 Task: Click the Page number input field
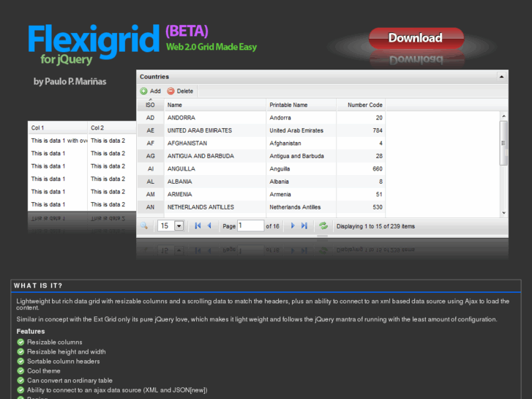pos(250,225)
